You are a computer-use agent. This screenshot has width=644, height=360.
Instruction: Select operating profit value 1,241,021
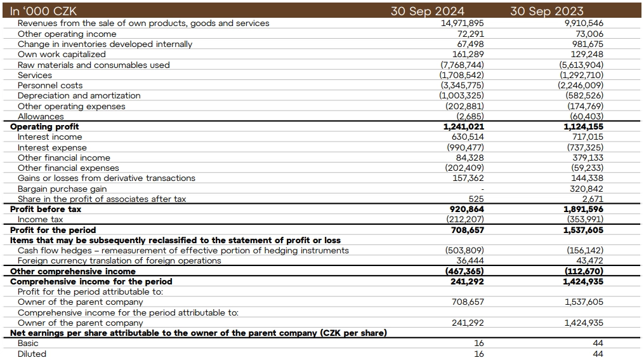click(464, 127)
